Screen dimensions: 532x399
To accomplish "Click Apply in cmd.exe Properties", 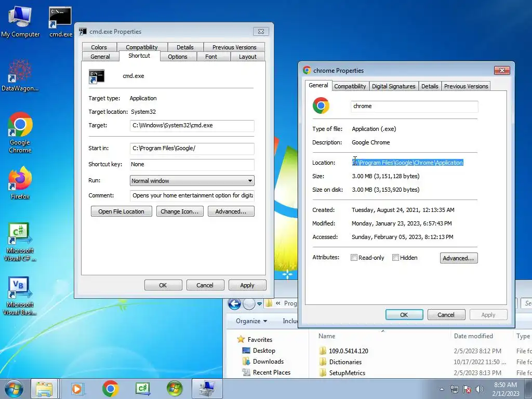I will (x=247, y=285).
